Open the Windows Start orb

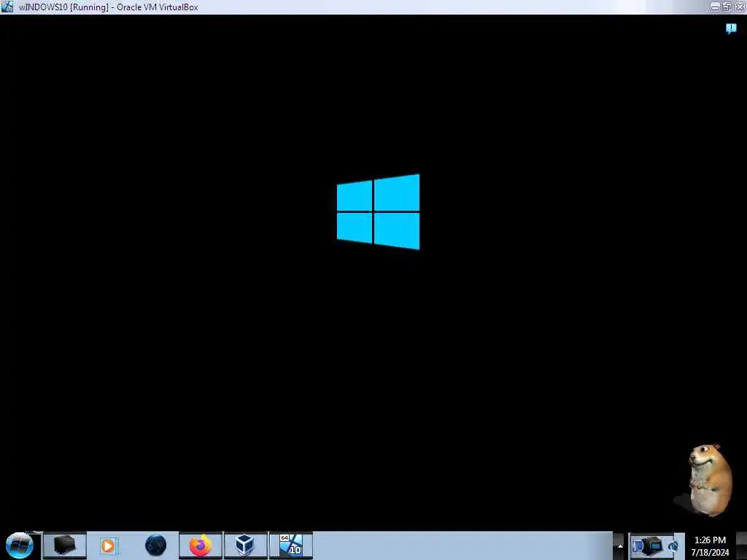20,545
